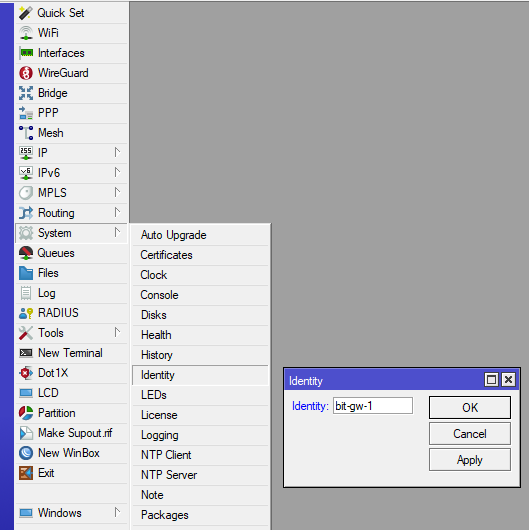Expand the Tools submenu arrow
Screen dimensions: 529x530
[117, 333]
